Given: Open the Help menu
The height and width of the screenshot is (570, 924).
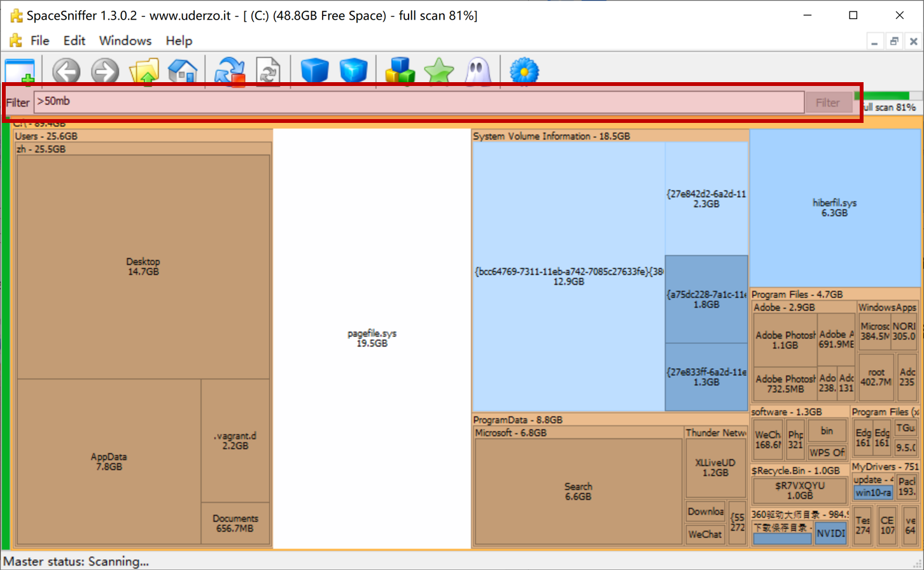Looking at the screenshot, I should point(179,41).
